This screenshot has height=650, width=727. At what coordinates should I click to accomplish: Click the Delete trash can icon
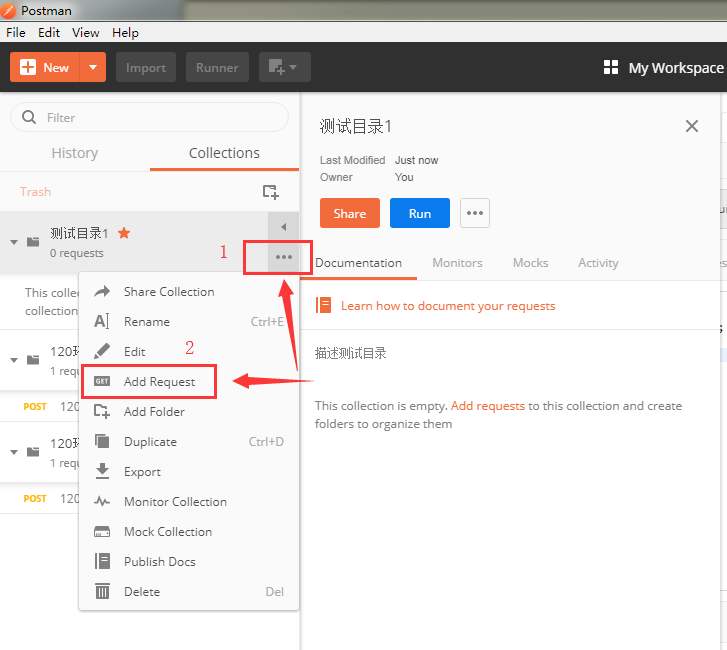[x=102, y=591]
